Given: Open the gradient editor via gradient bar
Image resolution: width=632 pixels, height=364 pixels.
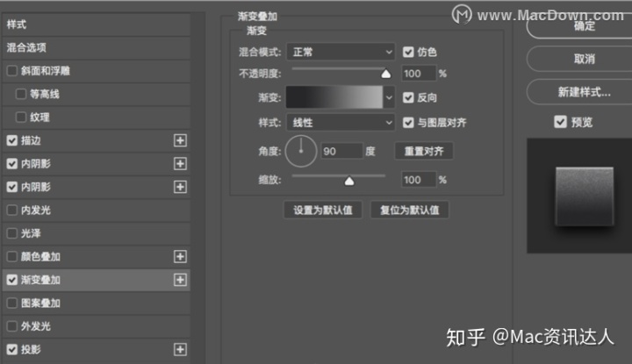Looking at the screenshot, I should tap(334, 97).
